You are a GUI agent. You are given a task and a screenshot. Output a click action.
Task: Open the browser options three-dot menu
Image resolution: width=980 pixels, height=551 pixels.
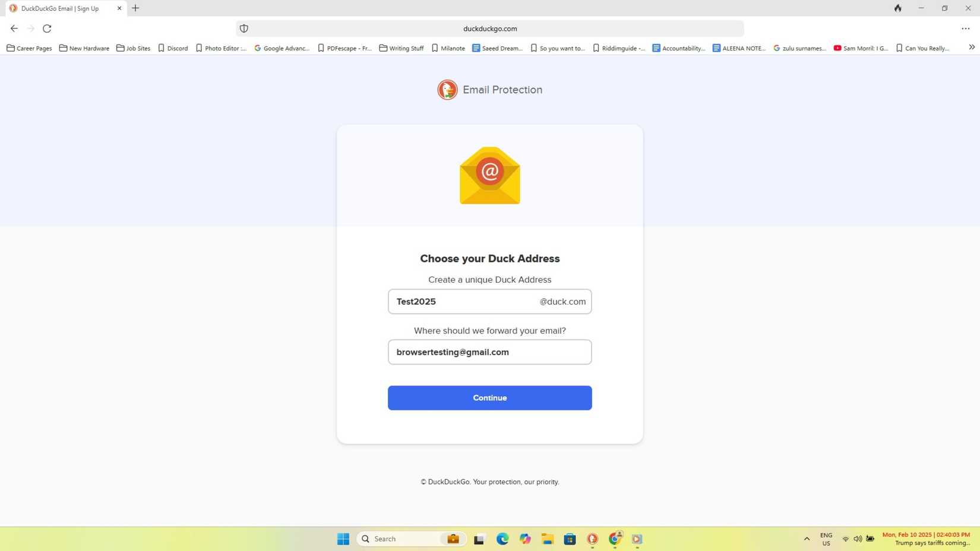click(x=966, y=28)
